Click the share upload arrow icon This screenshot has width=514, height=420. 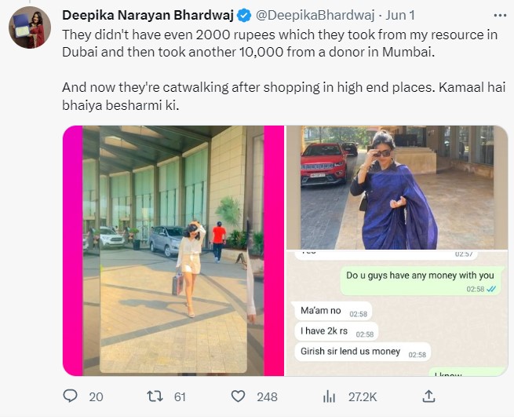tap(428, 396)
